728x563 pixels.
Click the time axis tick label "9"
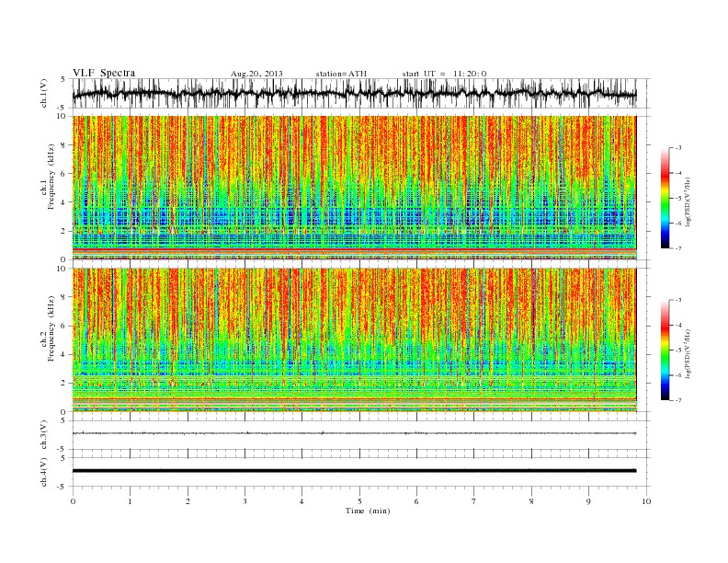point(588,501)
